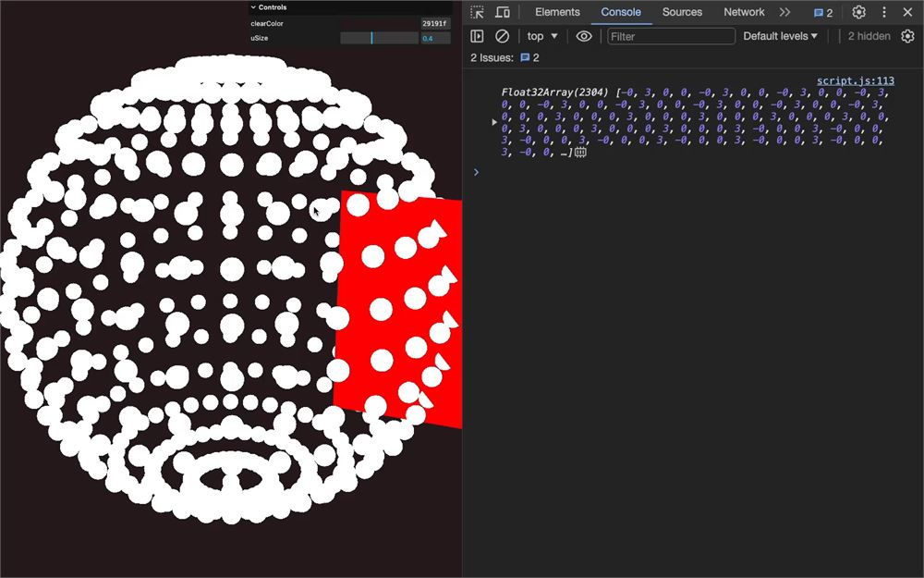Open the Elements tab
This screenshot has height=578, width=924.
tap(557, 12)
